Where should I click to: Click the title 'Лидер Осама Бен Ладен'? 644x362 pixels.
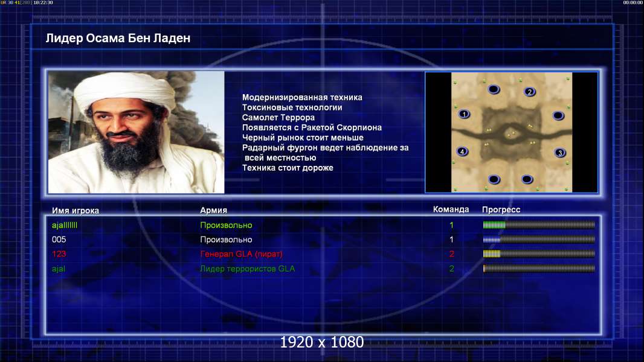pyautogui.click(x=118, y=38)
